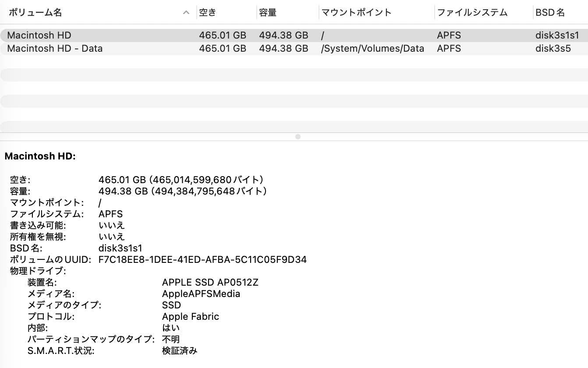This screenshot has height=368, width=588.
Task: Click the S.M.A.R.T.状況 value 検証済み
Action: pyautogui.click(x=180, y=350)
